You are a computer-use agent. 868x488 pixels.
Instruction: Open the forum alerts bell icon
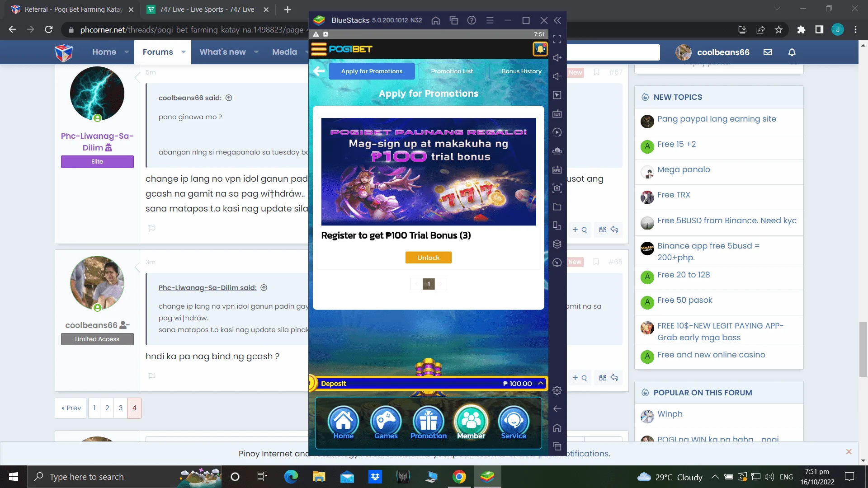point(792,52)
